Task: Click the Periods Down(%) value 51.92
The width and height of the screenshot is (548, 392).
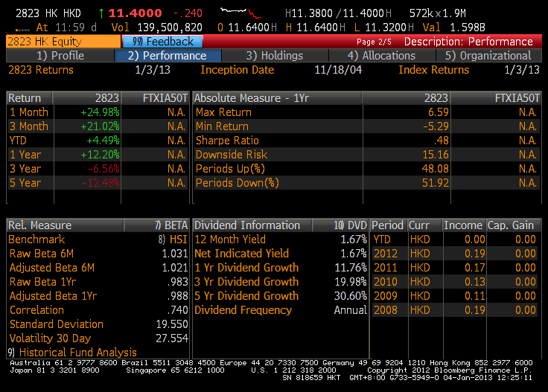Action: tap(435, 183)
